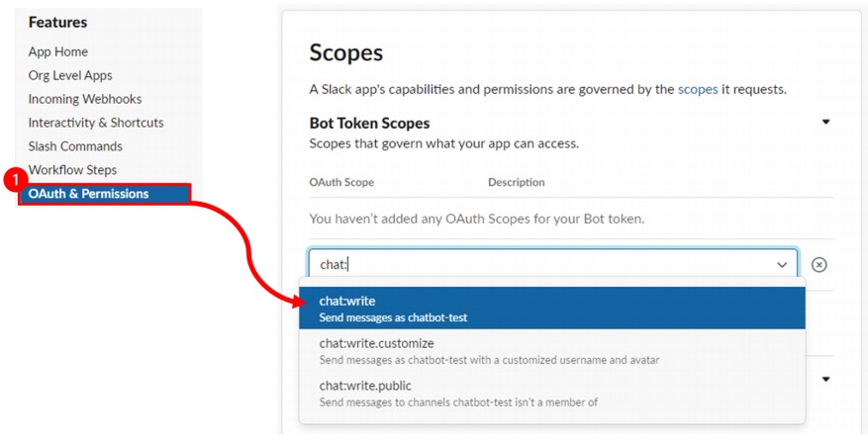Image resolution: width=868 pixels, height=443 pixels.
Task: Select OAuth & Permissions in the sidebar
Action: click(89, 194)
